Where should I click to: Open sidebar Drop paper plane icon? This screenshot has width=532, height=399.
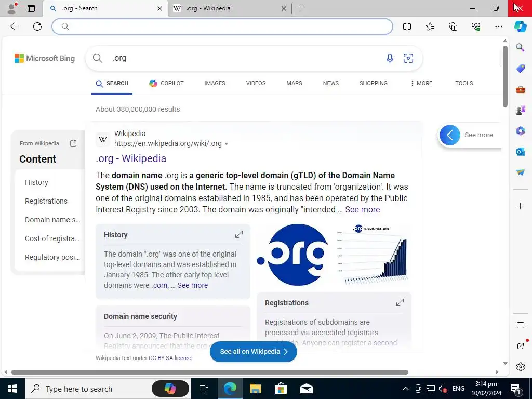pyautogui.click(x=520, y=172)
